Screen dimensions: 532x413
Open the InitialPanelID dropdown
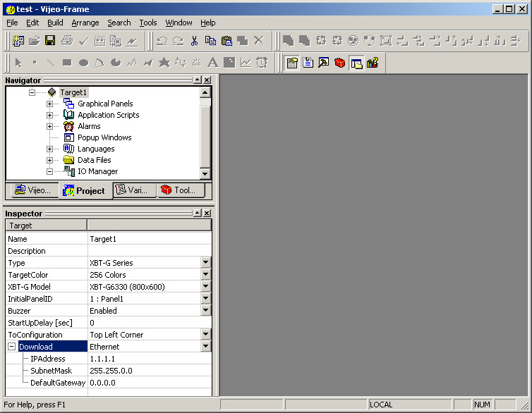205,299
